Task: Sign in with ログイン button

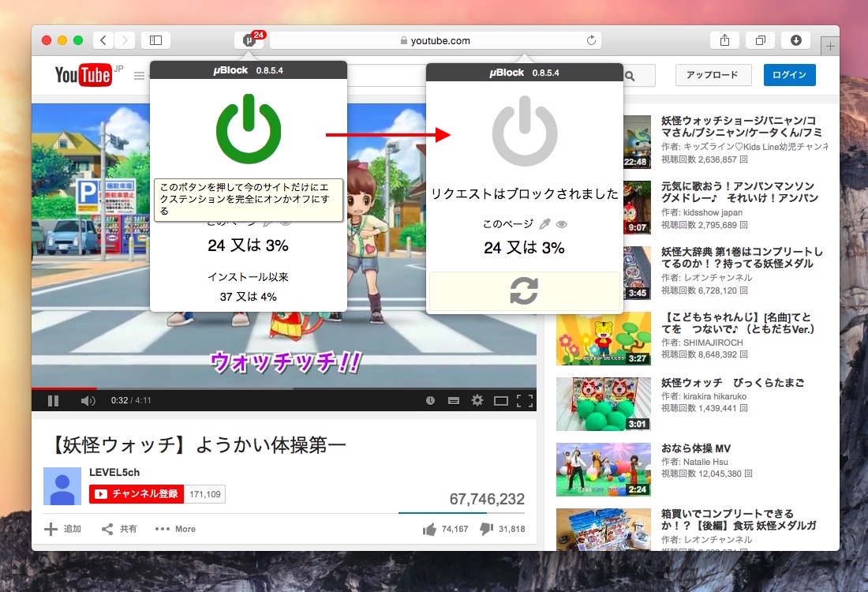Action: 789,75
